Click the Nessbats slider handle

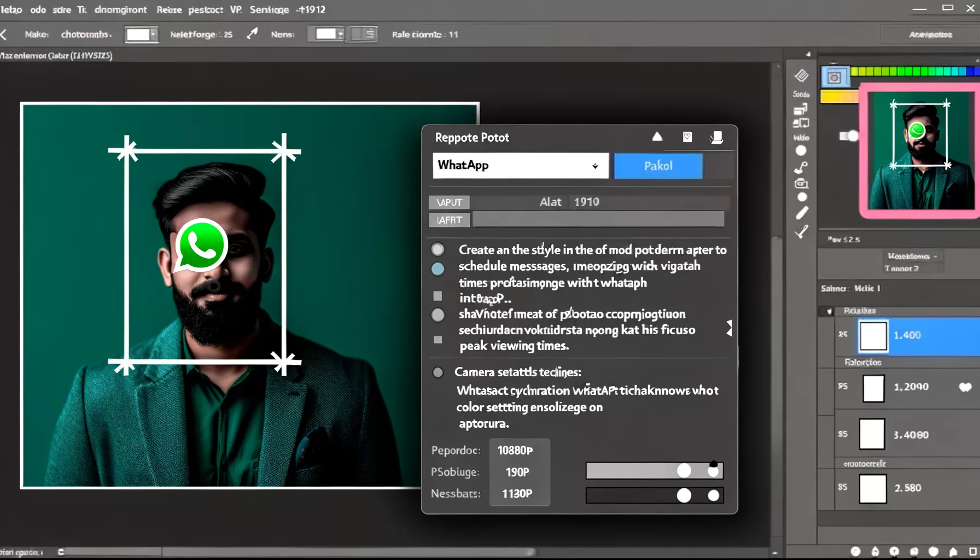[x=684, y=495]
